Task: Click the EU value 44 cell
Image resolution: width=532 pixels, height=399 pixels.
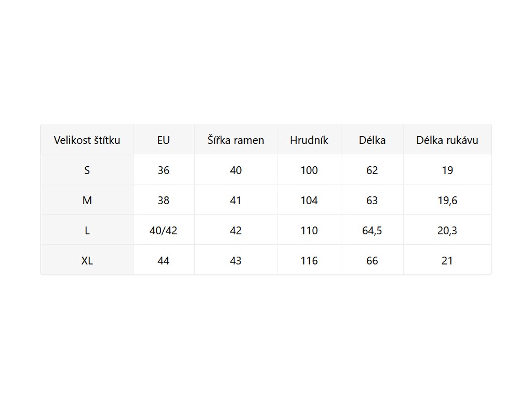Action: tap(164, 260)
